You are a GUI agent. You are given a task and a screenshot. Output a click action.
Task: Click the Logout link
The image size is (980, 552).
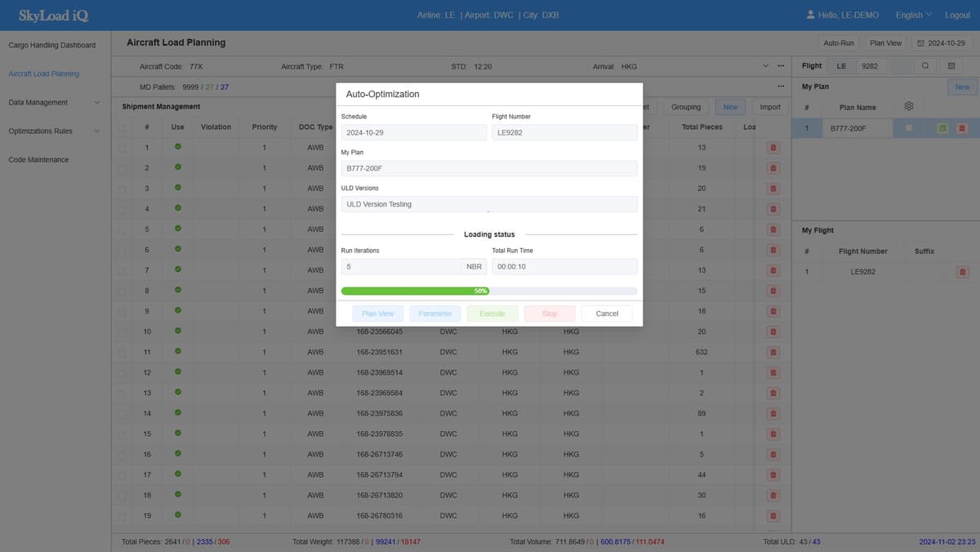click(957, 15)
